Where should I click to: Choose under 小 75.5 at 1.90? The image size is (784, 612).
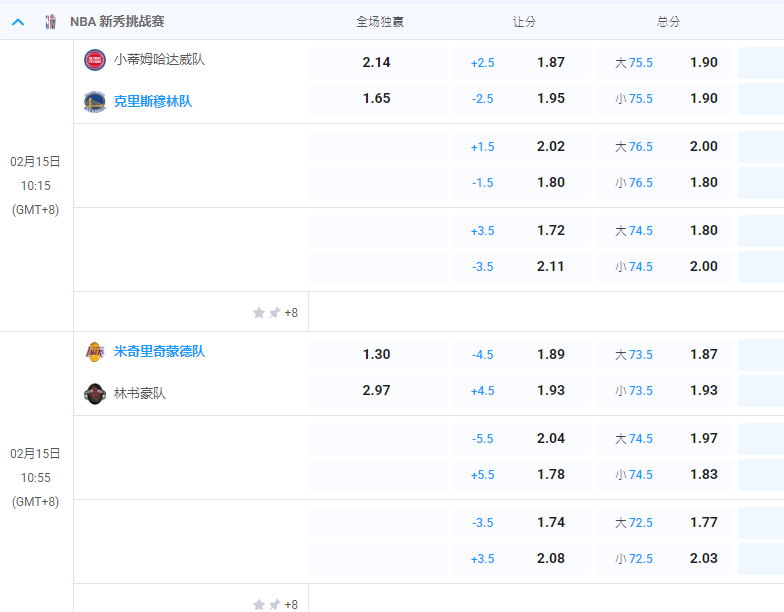click(x=664, y=98)
